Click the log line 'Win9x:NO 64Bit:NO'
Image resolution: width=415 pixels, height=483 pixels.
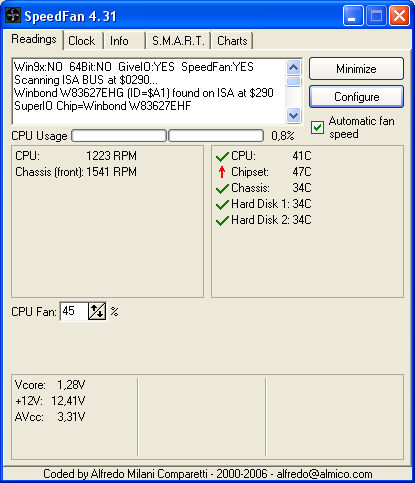(x=134, y=67)
